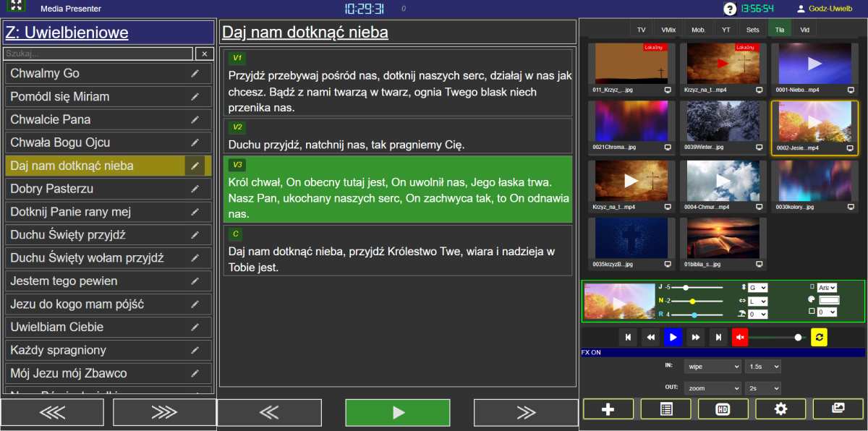The width and height of the screenshot is (868, 431).
Task: Toggle the yellow loop repeat button
Action: coord(819,337)
